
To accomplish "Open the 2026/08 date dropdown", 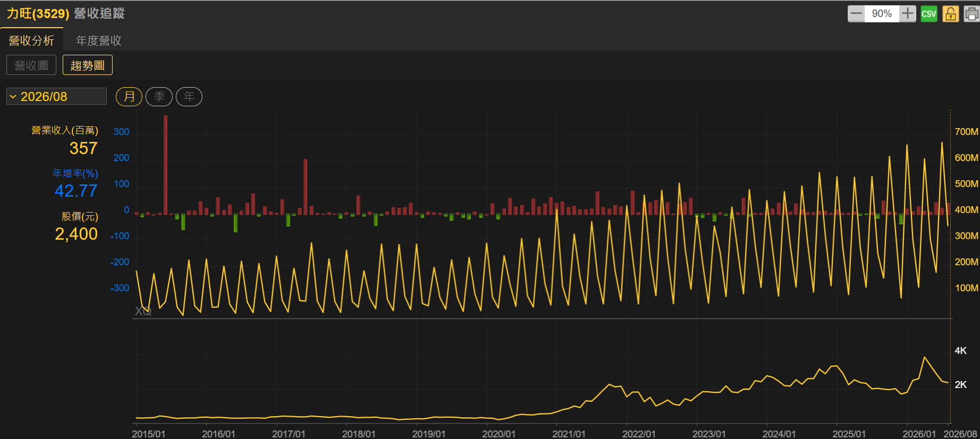I will pos(56,97).
